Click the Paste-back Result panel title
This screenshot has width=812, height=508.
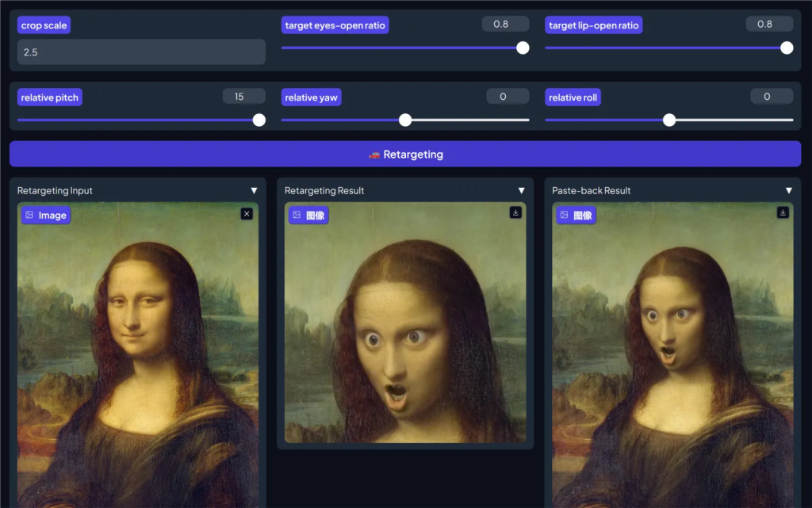tap(592, 190)
